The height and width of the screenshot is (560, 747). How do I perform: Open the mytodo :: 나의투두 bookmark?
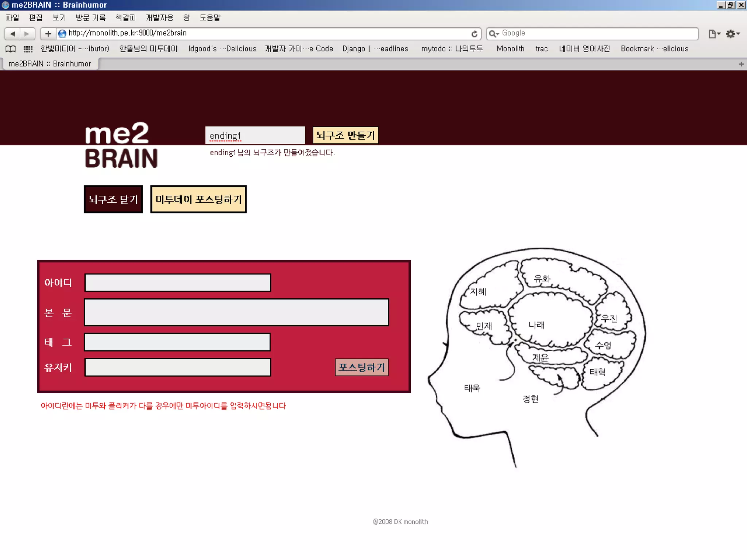tap(452, 49)
